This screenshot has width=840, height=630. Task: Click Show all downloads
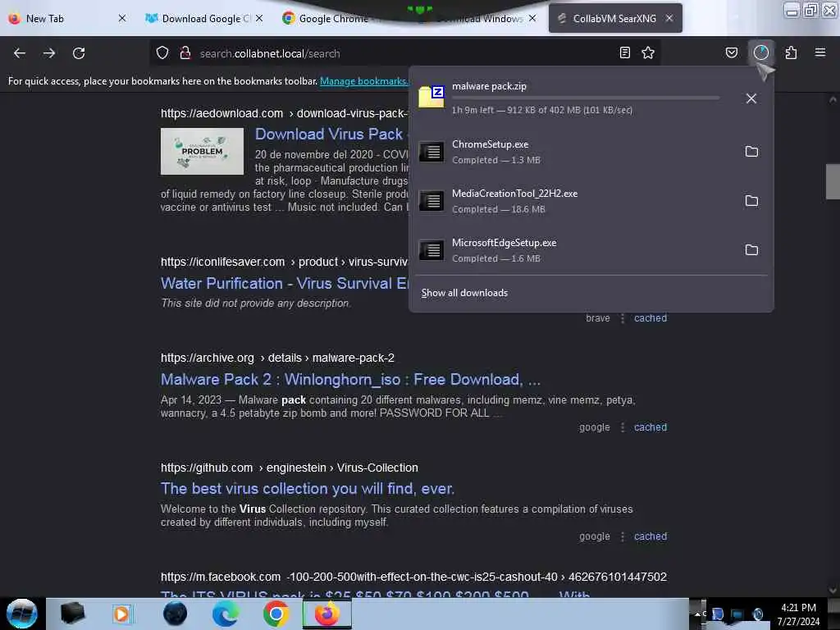coord(464,293)
